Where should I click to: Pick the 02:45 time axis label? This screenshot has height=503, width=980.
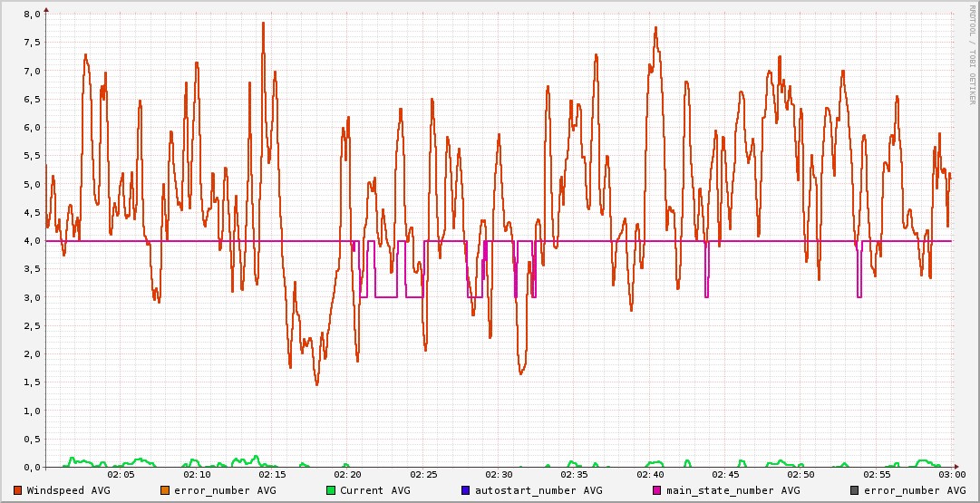point(725,474)
